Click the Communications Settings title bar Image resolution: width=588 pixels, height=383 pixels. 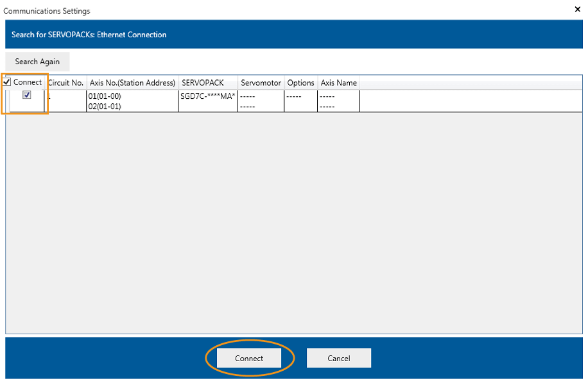257,10
